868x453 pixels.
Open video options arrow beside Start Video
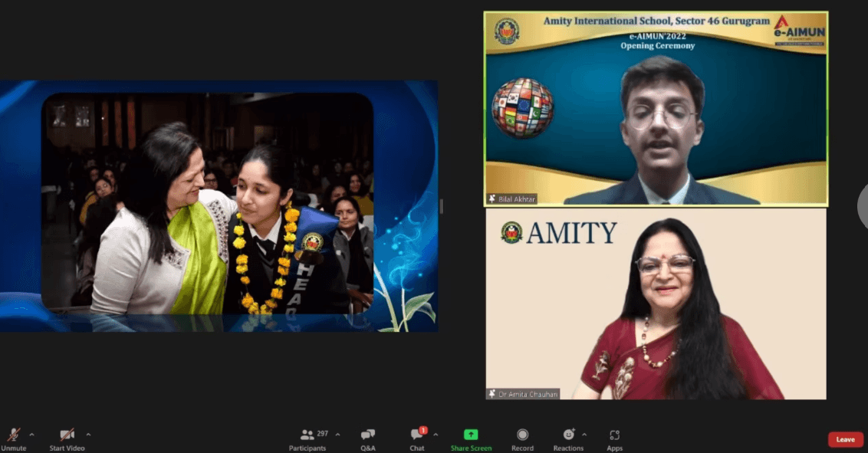point(89,435)
